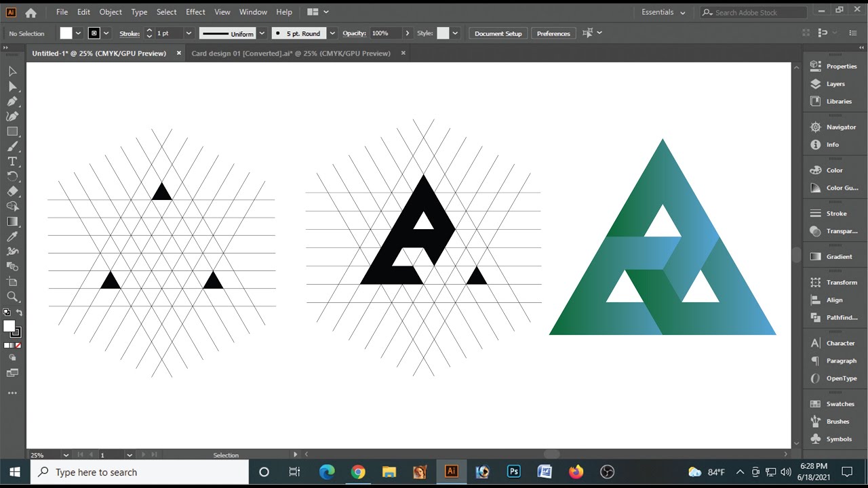Click the Search Adobe Stock field
Image resolution: width=868 pixels, height=488 pixels.
753,12
